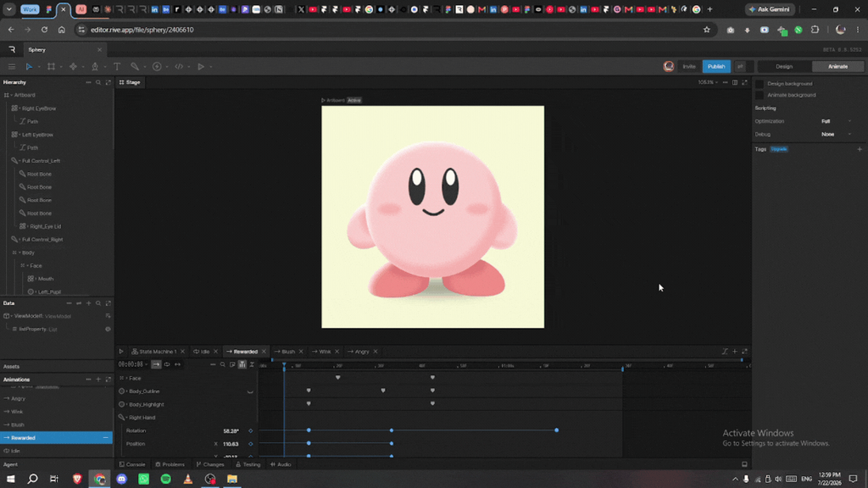
Task: Pick the Animate background color swatch
Action: pyautogui.click(x=759, y=95)
